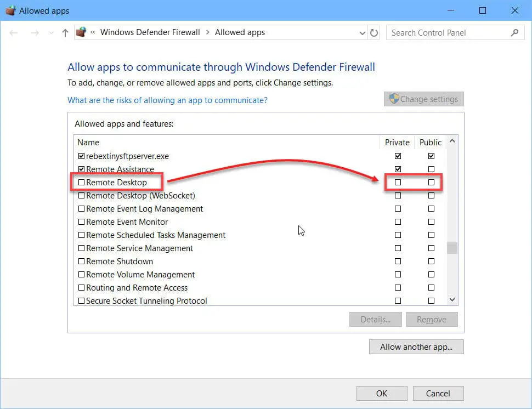Image resolution: width=532 pixels, height=409 pixels.
Task: Check Remote Desktop (WebSocket) name checkbox
Action: click(x=81, y=195)
